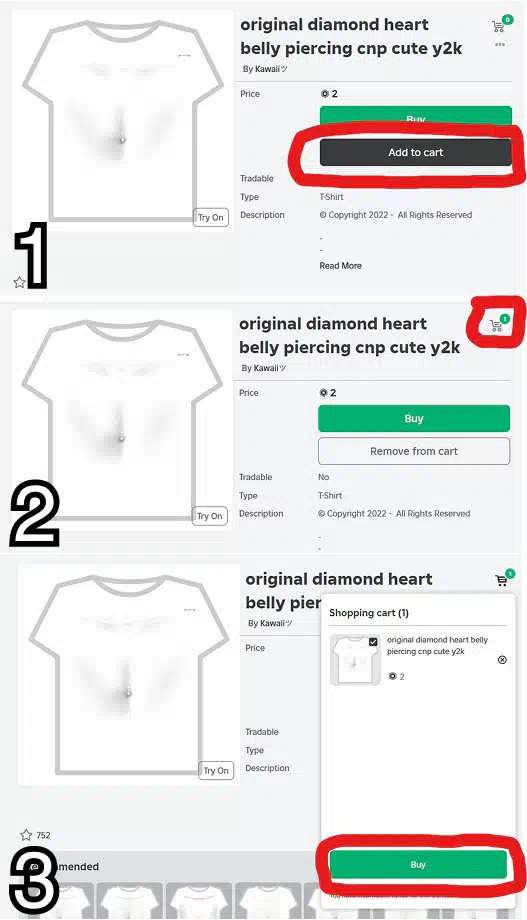Viewport: 527px width, 920px height.
Task: Open the three-dots options menu under the empty cart
Action: click(x=499, y=45)
